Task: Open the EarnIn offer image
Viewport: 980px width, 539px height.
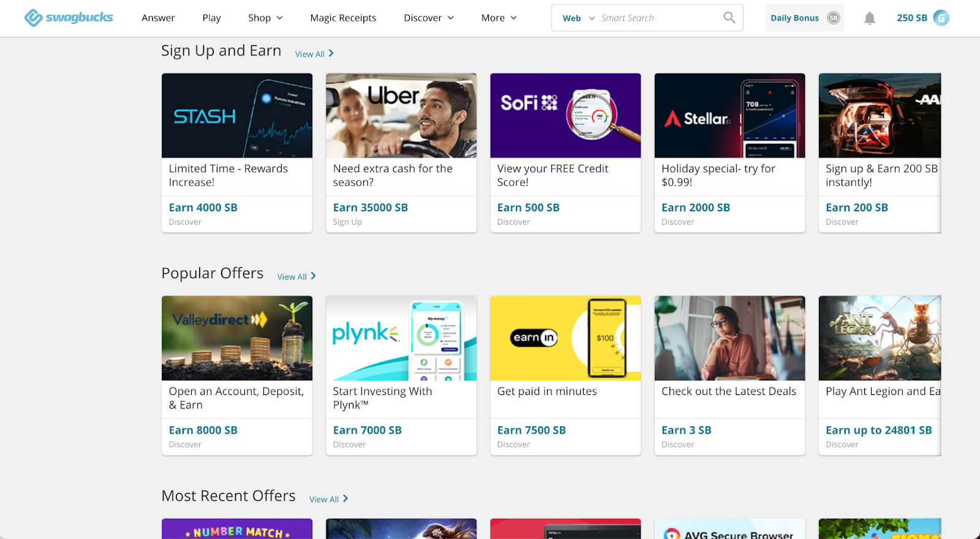Action: click(x=565, y=338)
